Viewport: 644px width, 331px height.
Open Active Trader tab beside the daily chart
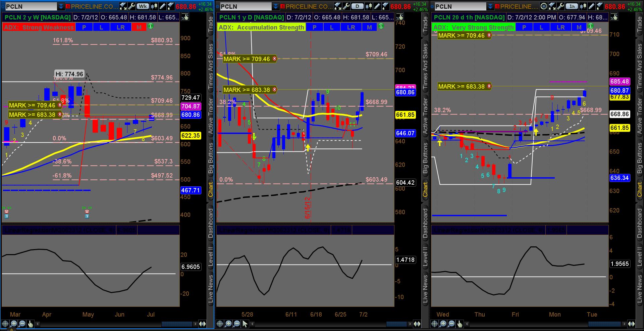(x=425, y=116)
